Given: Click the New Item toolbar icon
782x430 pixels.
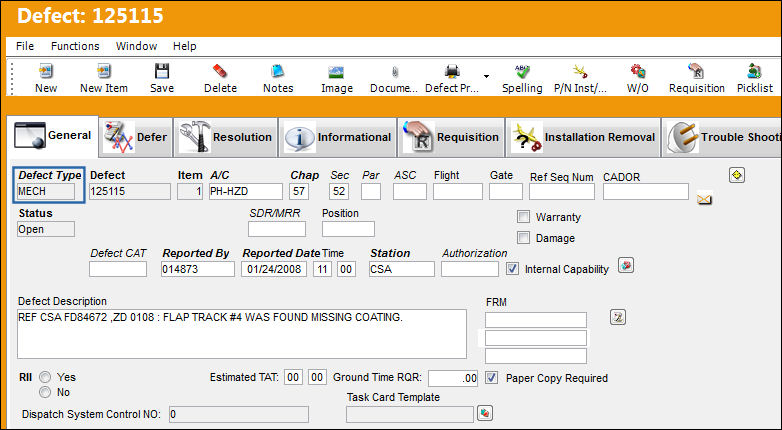Looking at the screenshot, I should [x=104, y=71].
